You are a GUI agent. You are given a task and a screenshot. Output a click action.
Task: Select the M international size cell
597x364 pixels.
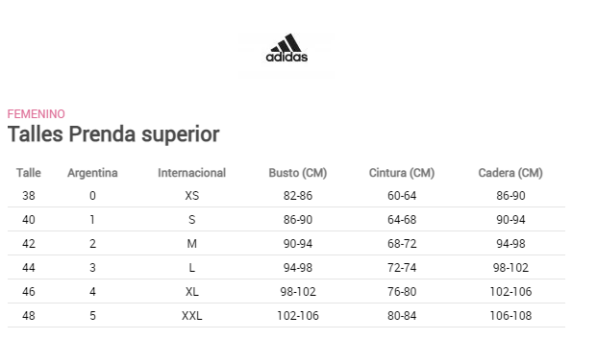pyautogui.click(x=192, y=244)
